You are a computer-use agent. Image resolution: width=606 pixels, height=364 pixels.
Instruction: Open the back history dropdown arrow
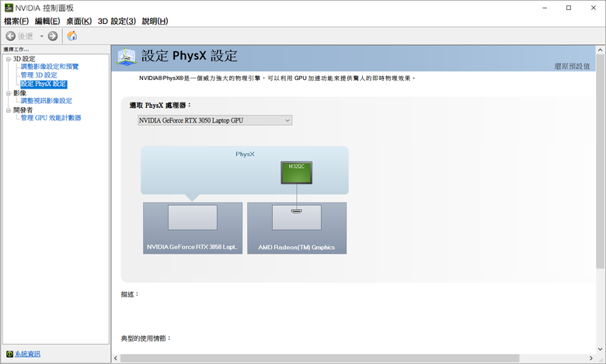[42, 36]
